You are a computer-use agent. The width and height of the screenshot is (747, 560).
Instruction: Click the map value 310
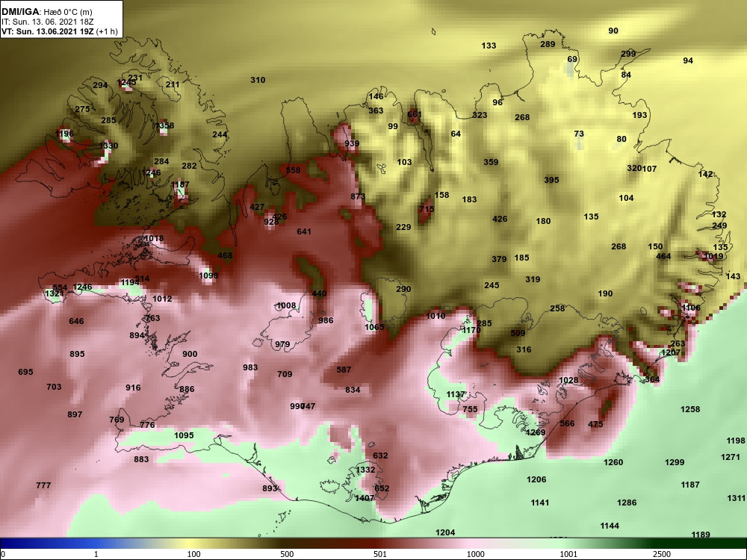(x=258, y=80)
